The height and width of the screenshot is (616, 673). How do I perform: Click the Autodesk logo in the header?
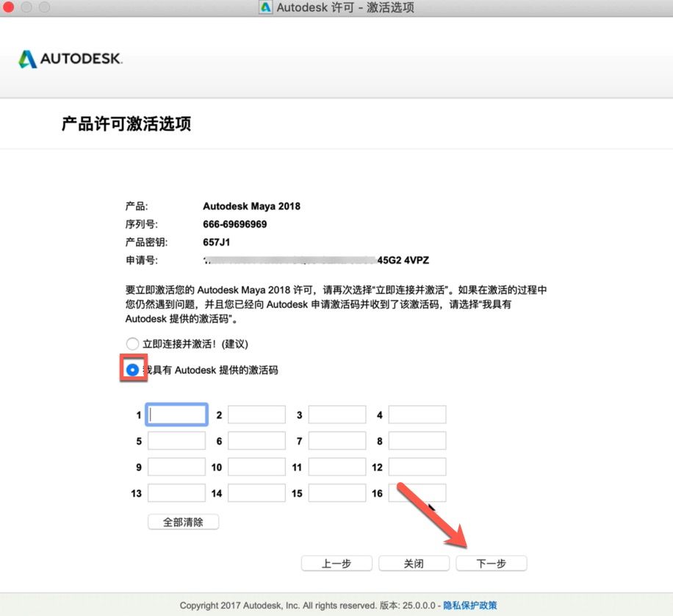pyautogui.click(x=71, y=59)
